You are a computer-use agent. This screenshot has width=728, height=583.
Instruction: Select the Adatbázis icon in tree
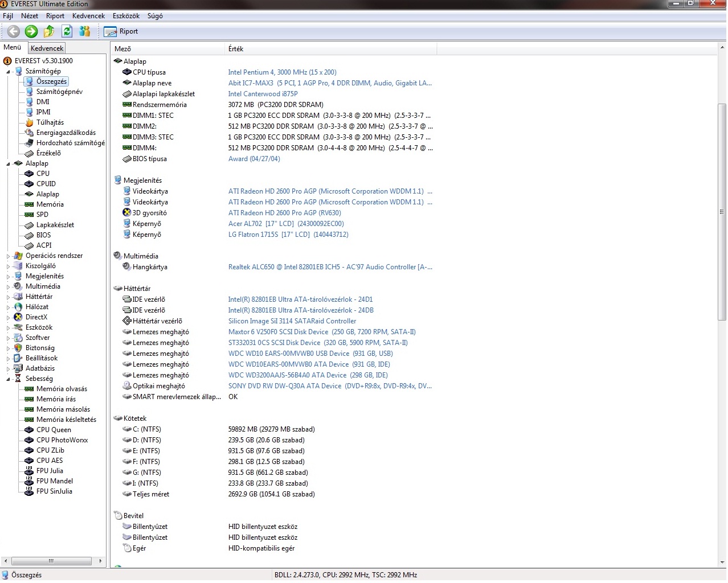click(x=18, y=368)
